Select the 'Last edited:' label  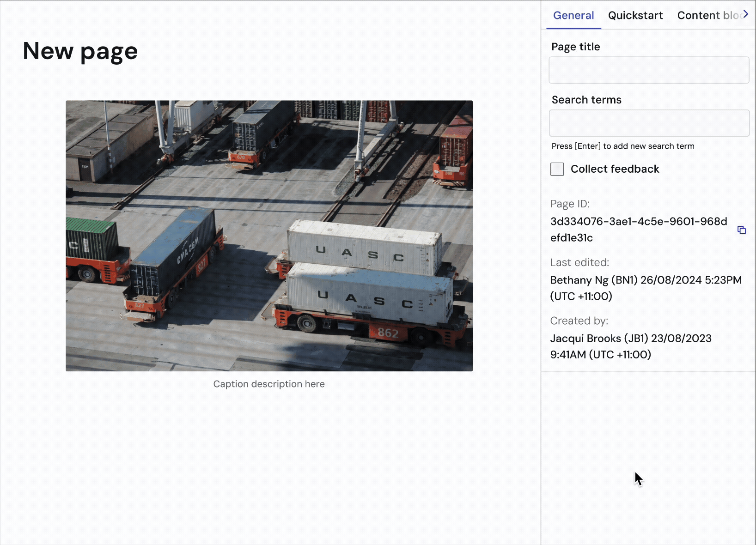579,262
